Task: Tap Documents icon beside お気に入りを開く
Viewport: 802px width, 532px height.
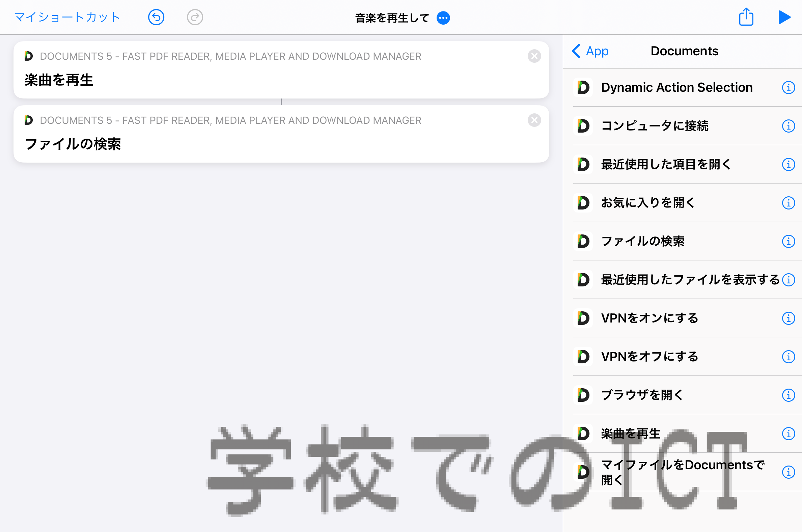Action: click(583, 203)
